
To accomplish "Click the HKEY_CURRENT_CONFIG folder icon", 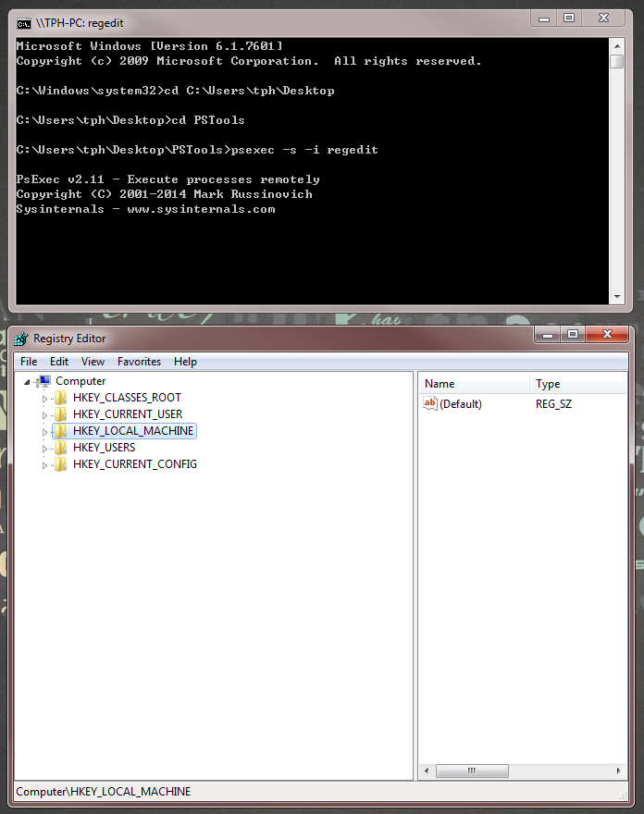I will (61, 464).
